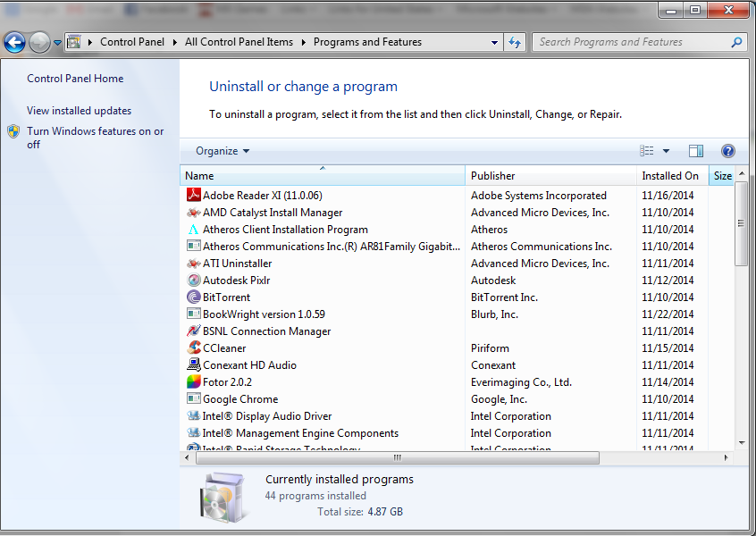The height and width of the screenshot is (536, 756).
Task: Click the BSNL Connection Manager icon
Action: (193, 331)
